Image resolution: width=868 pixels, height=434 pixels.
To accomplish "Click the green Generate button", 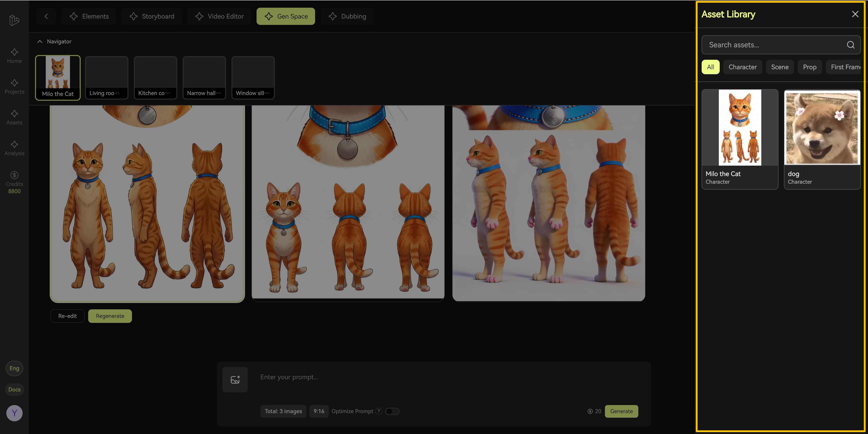I will pos(621,411).
